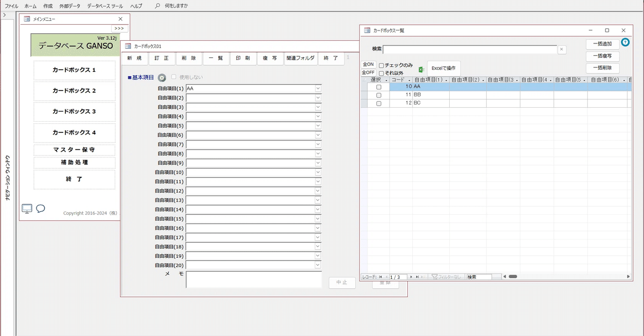The width and height of the screenshot is (644, 336).
Task: Expand the navigation pane chevron
Action: [x=4, y=15]
